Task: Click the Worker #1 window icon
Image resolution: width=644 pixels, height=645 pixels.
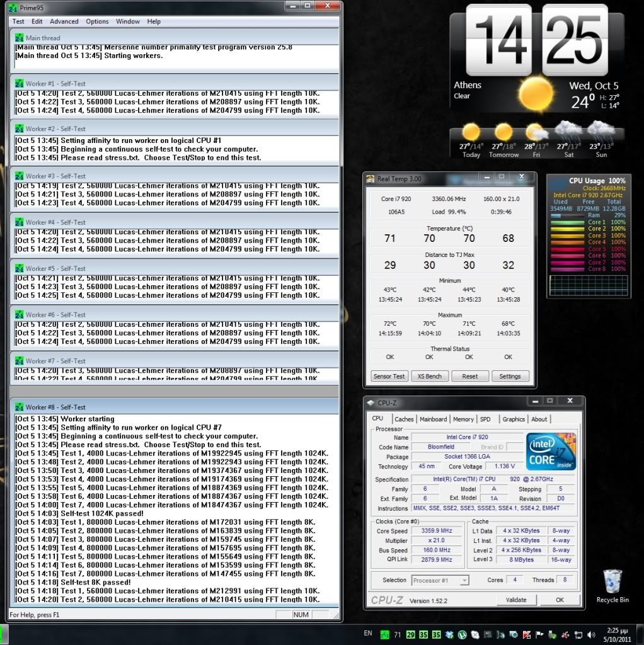Action: 20,84
